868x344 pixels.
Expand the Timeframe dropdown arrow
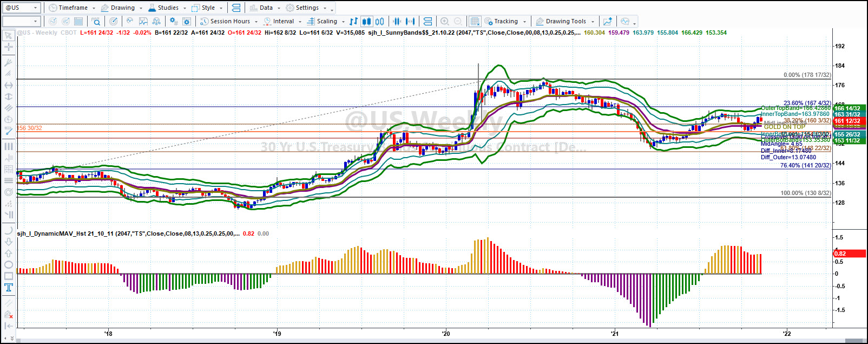coord(94,8)
